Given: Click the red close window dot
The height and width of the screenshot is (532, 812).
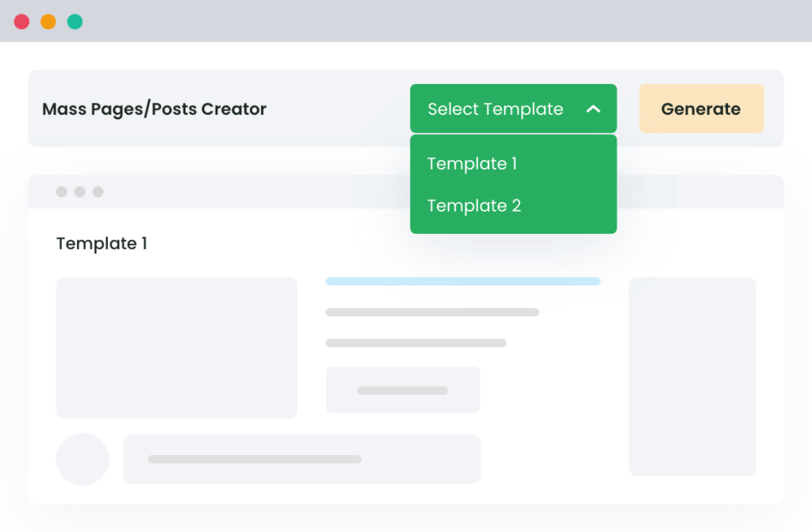Looking at the screenshot, I should (x=21, y=21).
